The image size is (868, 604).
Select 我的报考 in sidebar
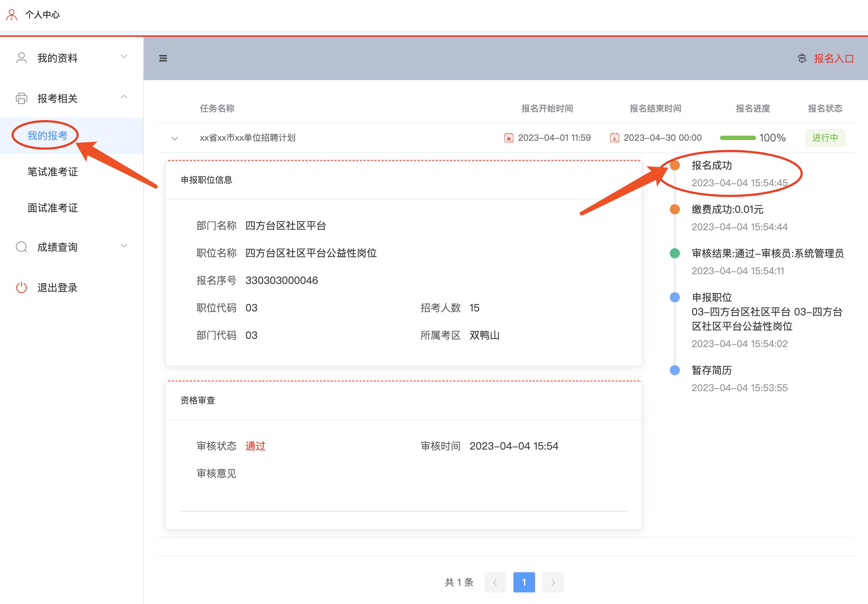pyautogui.click(x=47, y=136)
